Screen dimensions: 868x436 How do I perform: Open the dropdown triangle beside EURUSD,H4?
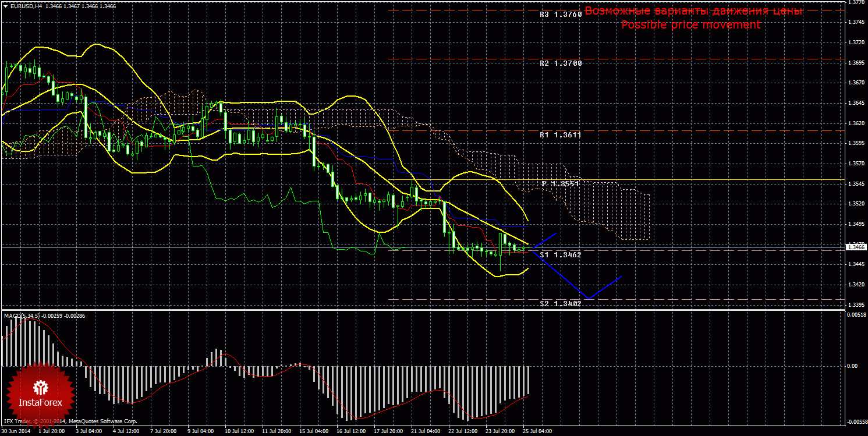point(5,6)
